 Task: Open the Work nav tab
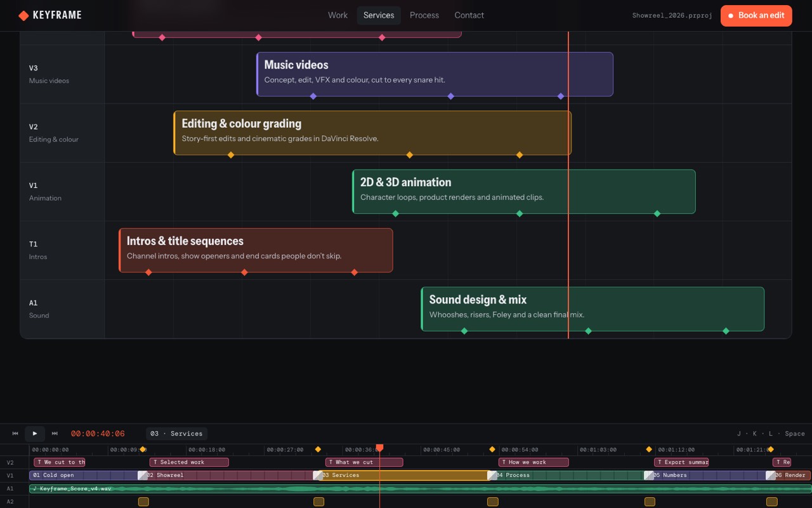[x=337, y=15]
